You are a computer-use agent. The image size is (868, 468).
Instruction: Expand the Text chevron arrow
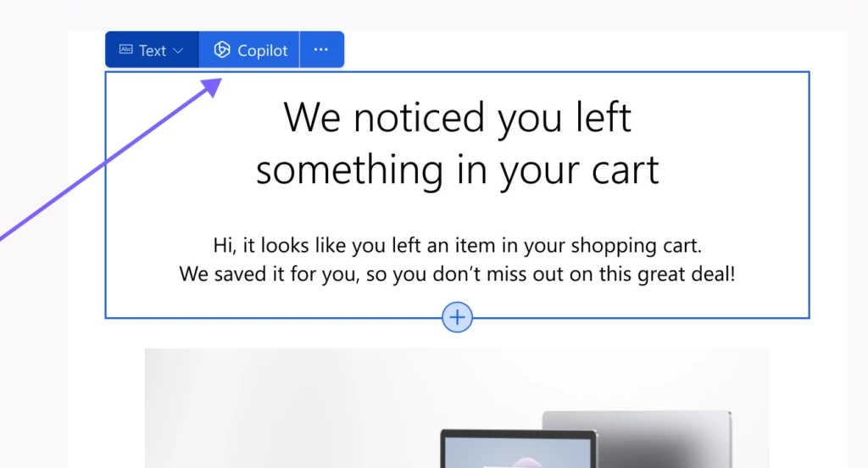coord(178,51)
